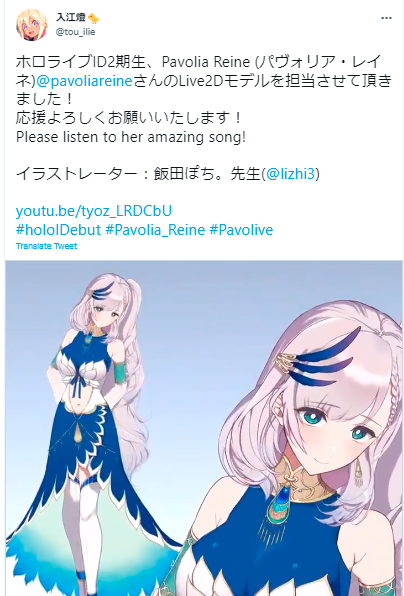
Task: Open the #holoIDebut hashtag
Action: pos(58,230)
